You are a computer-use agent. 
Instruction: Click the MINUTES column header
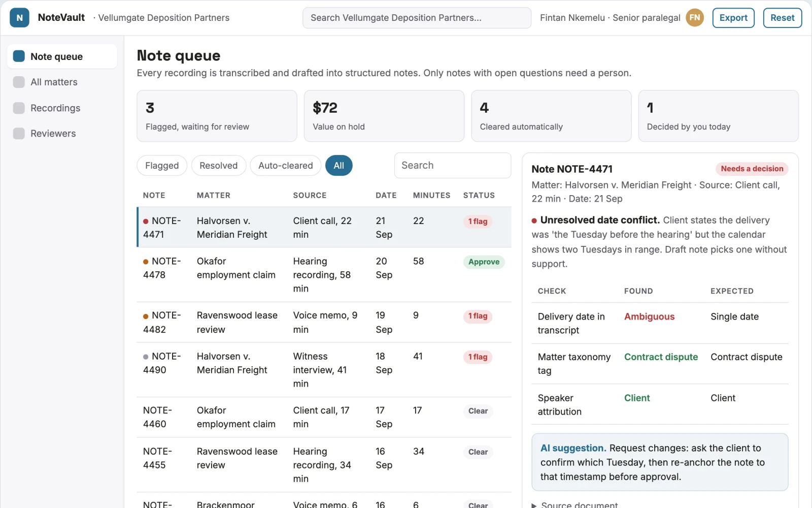431,196
